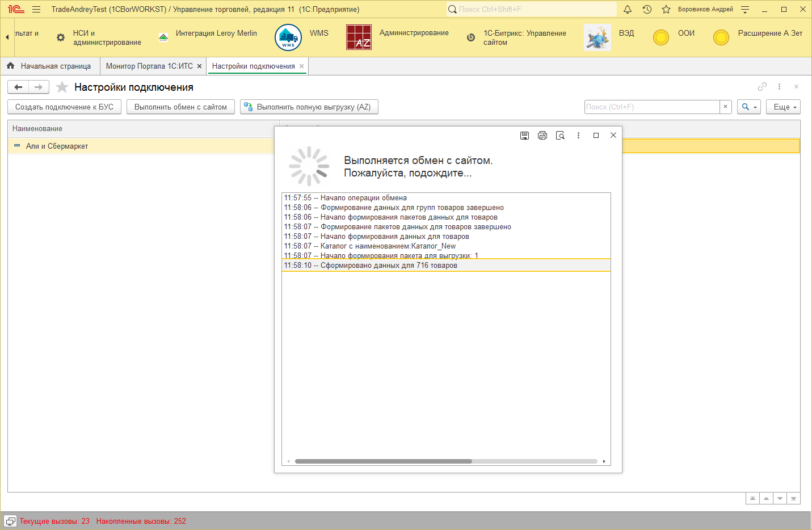Viewport: 812px width, 530px height.
Task: Open the search magnifier dropdown
Action: pyautogui.click(x=748, y=107)
